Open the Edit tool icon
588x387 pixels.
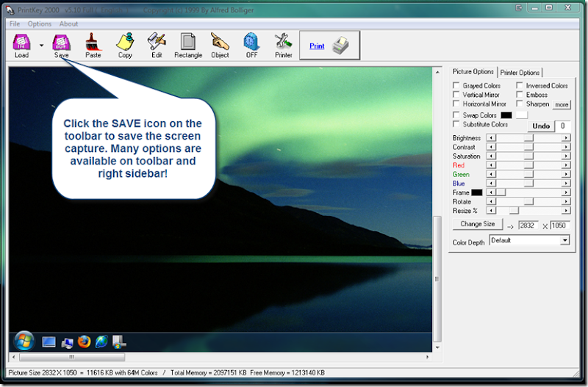pyautogui.click(x=157, y=41)
